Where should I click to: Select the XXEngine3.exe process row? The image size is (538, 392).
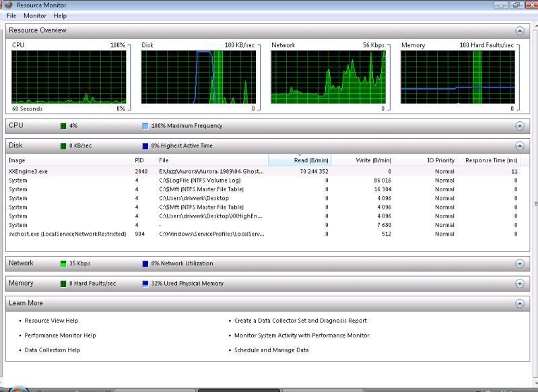click(x=263, y=171)
